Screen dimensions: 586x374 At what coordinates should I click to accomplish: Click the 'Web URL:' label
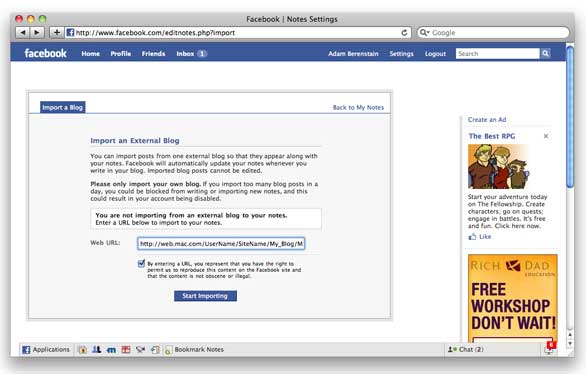tap(105, 243)
